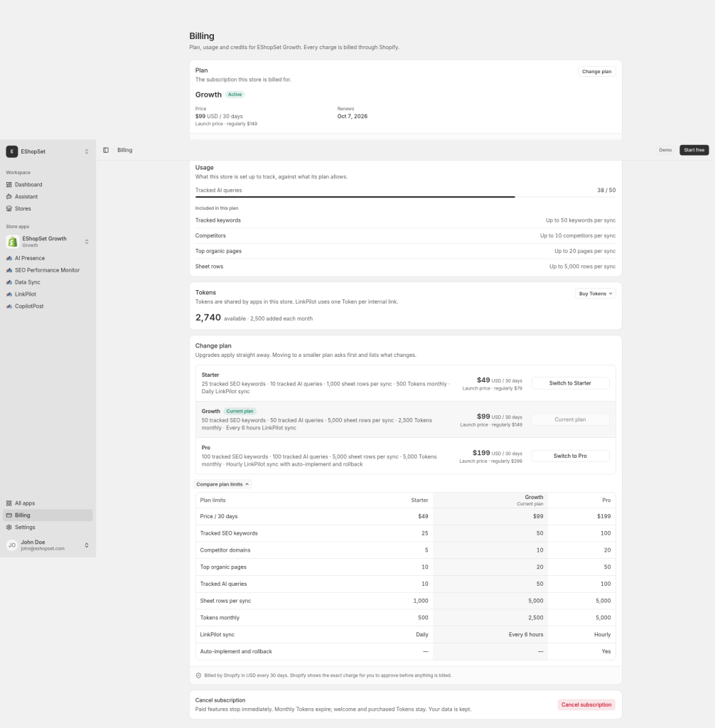Click the '38 / 50' usage value
Screen dimensions: 715x728
[606, 191]
